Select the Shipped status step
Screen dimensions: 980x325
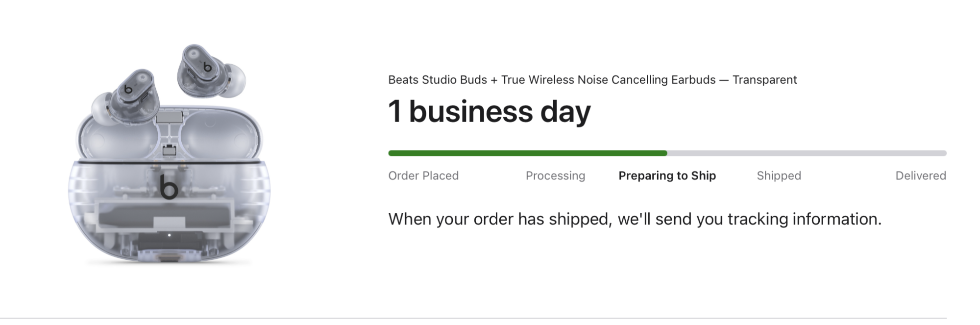tap(779, 175)
